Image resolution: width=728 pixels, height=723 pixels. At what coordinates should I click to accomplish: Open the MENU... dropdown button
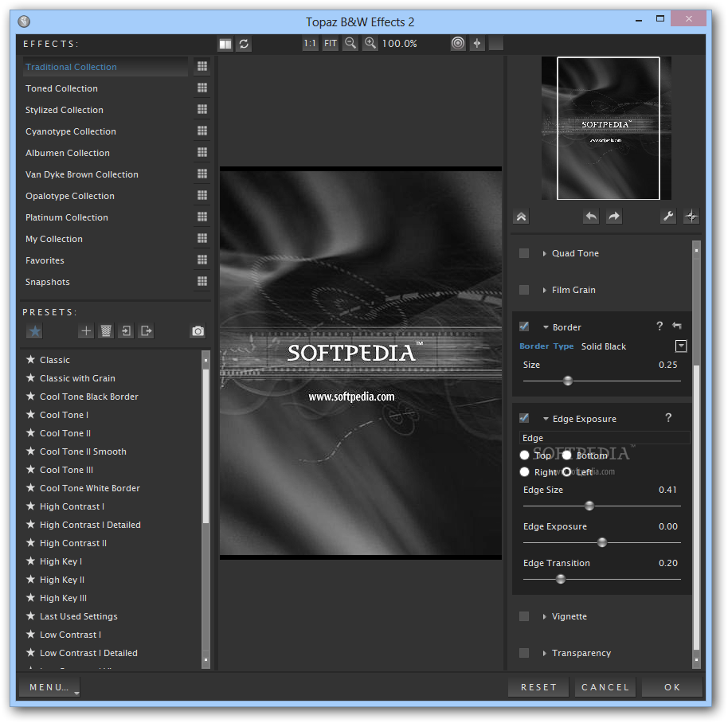pyautogui.click(x=49, y=687)
